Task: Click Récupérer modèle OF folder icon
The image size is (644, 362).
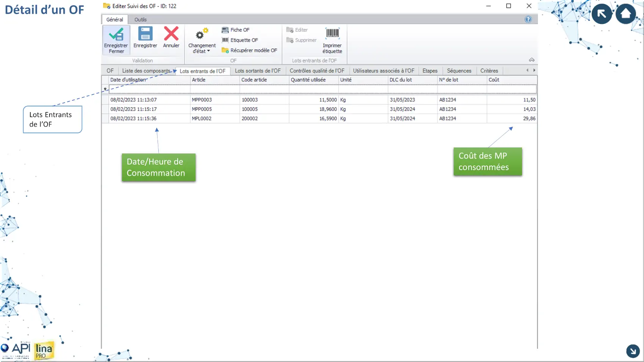Action: tap(225, 50)
